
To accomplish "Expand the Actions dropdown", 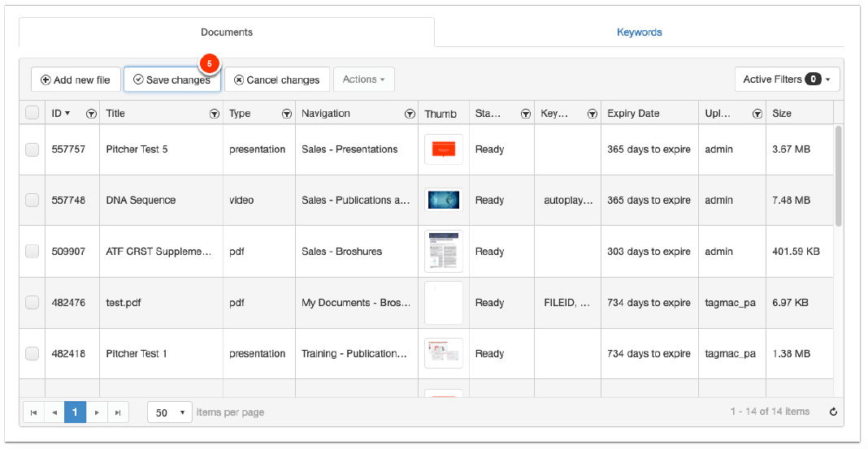I will coord(363,80).
